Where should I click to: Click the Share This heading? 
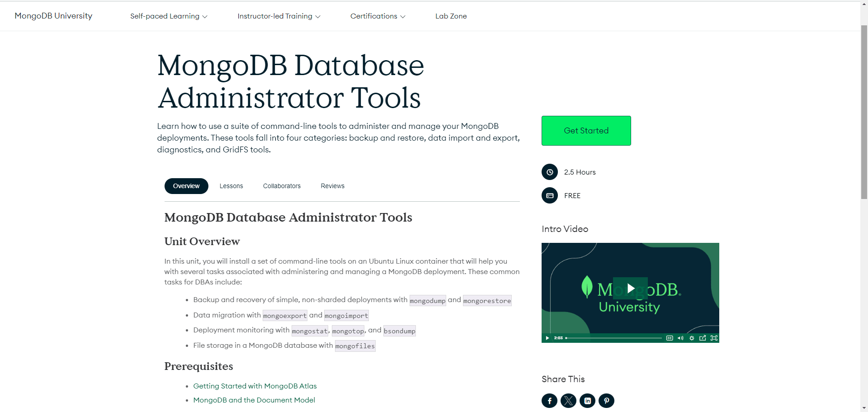pos(563,379)
